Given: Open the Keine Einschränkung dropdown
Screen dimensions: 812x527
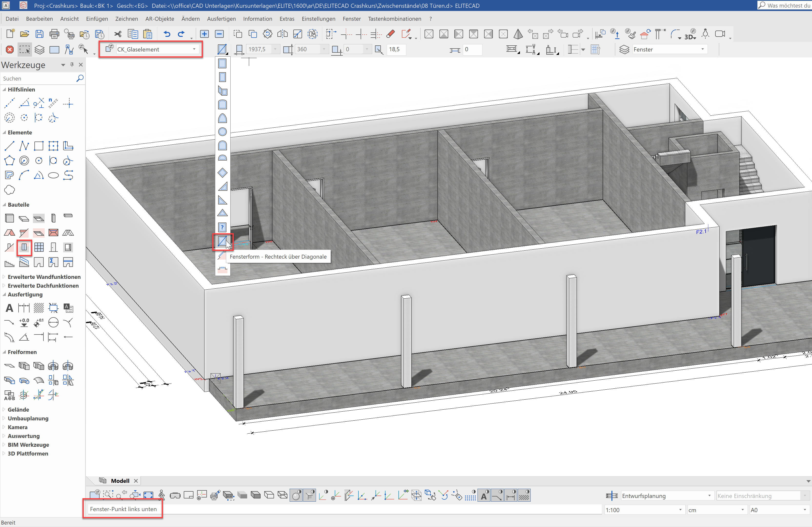Looking at the screenshot, I should 805,496.
